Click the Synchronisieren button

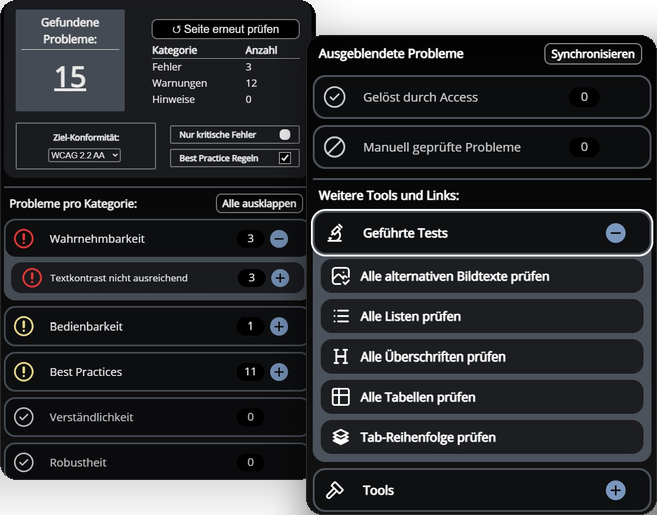pos(593,54)
